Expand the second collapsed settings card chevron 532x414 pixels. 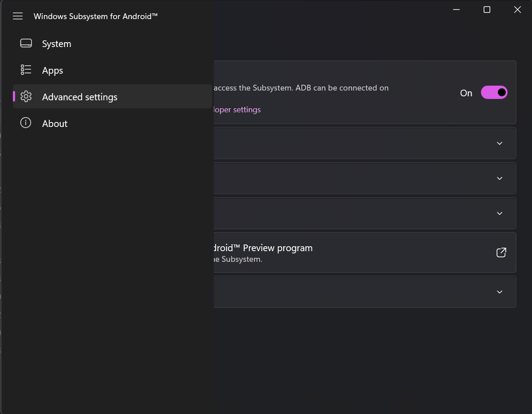(500, 178)
